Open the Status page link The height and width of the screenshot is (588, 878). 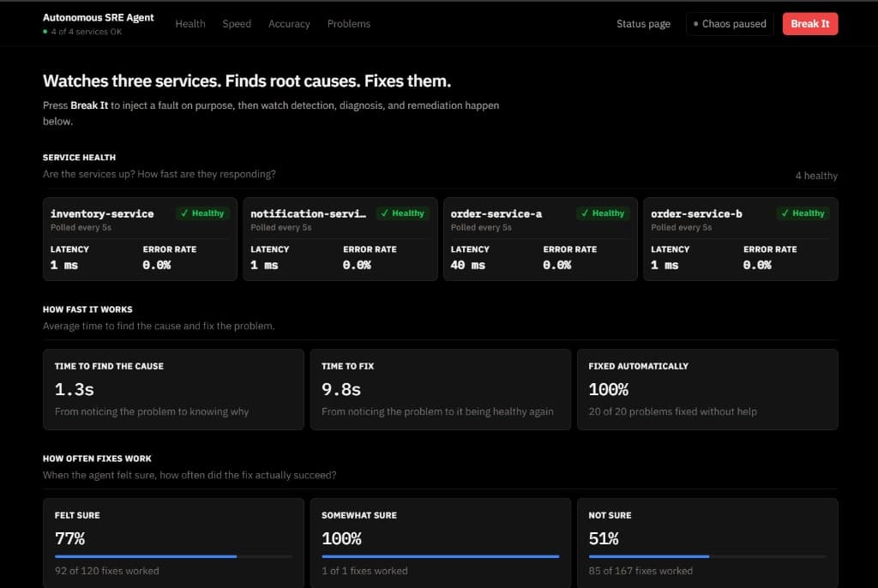click(x=643, y=23)
